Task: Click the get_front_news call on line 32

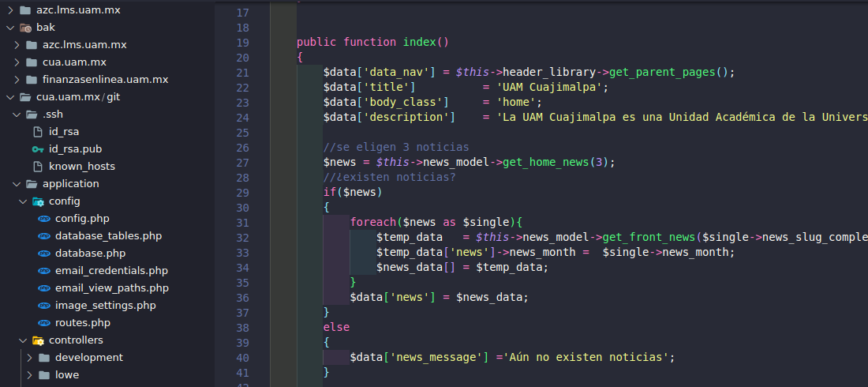Action: [x=648, y=237]
